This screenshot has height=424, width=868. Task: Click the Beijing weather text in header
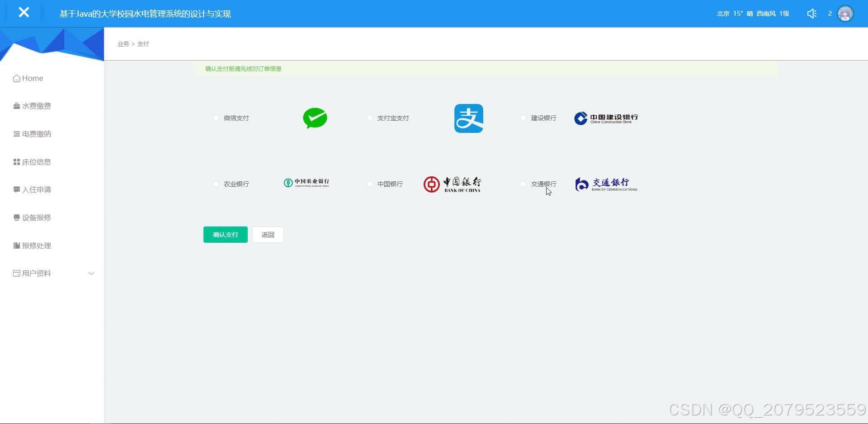[753, 14]
